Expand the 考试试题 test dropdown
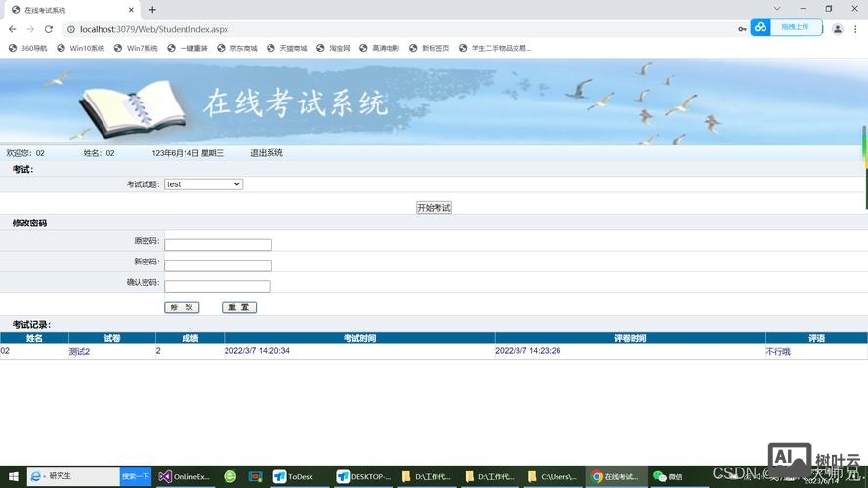Viewport: 868px width, 488px height. tap(203, 184)
